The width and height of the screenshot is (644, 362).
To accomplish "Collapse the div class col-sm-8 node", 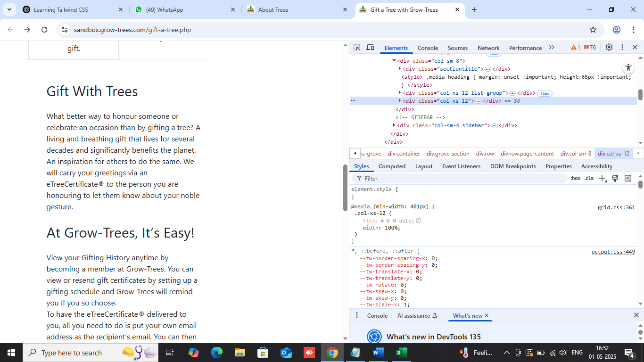I will click(x=394, y=60).
